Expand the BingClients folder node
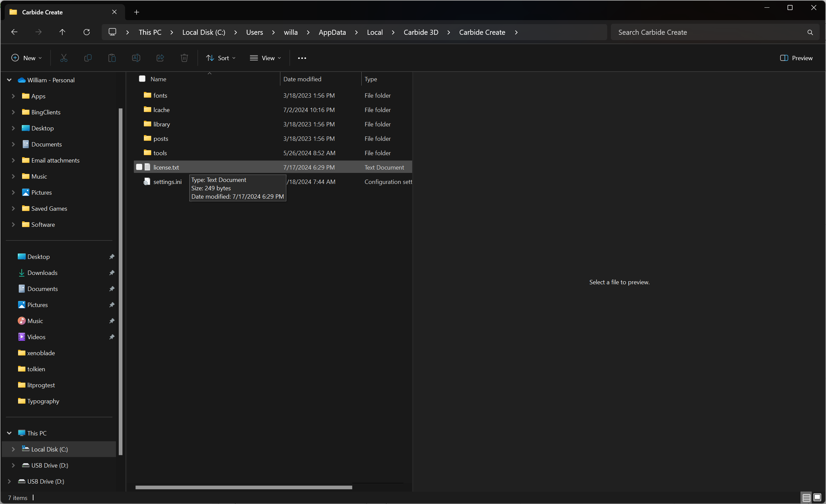 [13, 112]
